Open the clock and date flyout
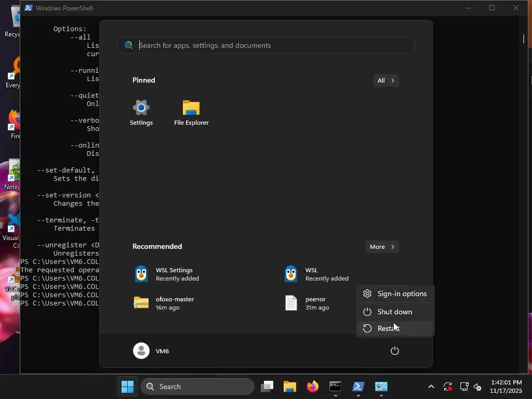Viewport: 532px width, 399px height. [506, 387]
